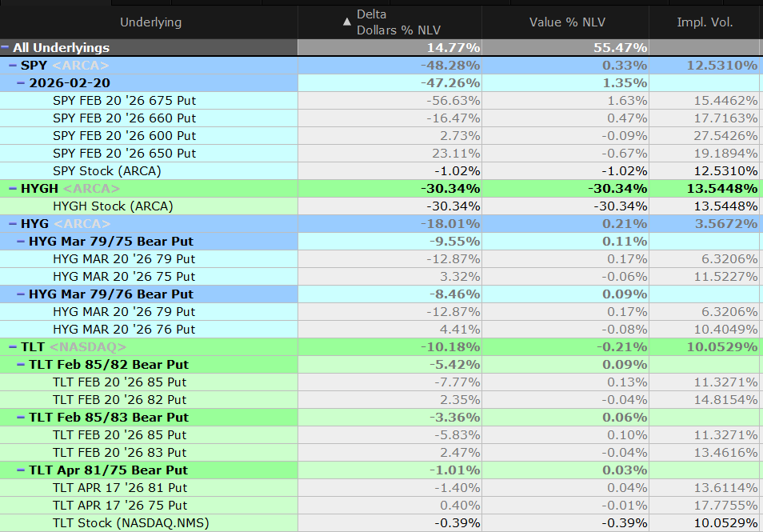The image size is (763, 532).
Task: Sort by Underlying column header
Action: point(149,22)
